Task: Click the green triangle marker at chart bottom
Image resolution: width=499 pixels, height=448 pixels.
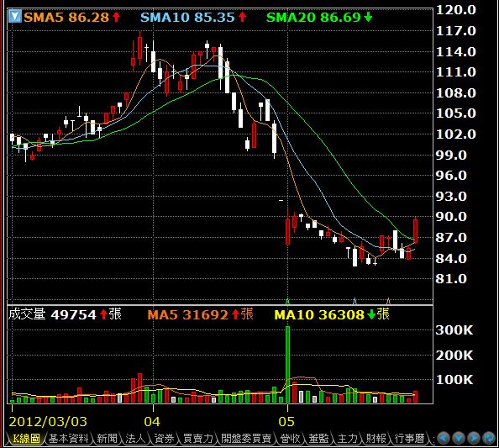Action: coord(287,301)
